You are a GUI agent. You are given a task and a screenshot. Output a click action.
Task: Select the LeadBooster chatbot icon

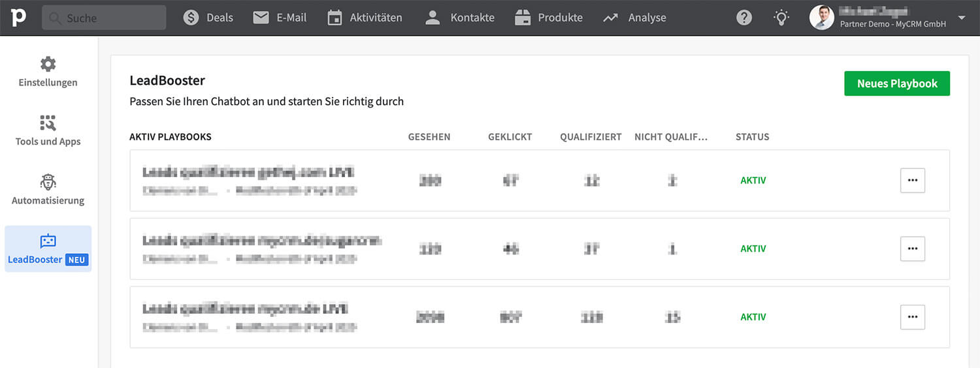click(48, 241)
